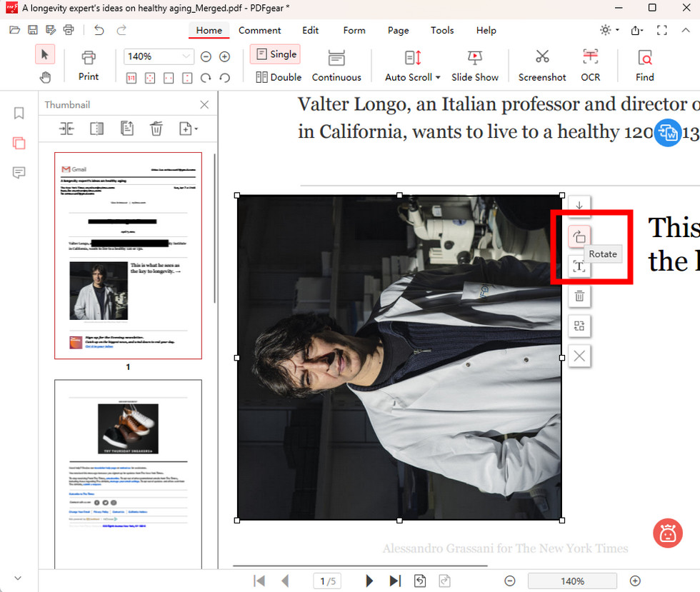
Task: Click the OCR icon in the Home ribbon
Action: coord(590,64)
